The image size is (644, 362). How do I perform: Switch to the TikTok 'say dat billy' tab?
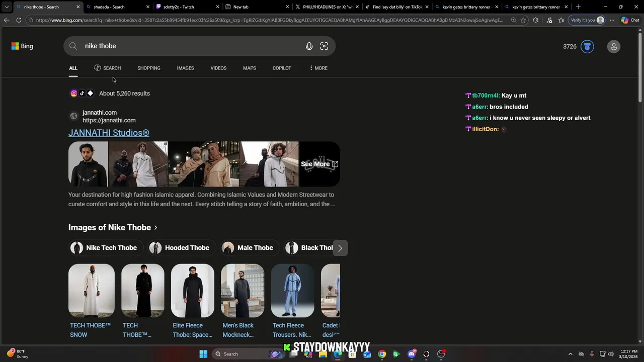(x=397, y=7)
